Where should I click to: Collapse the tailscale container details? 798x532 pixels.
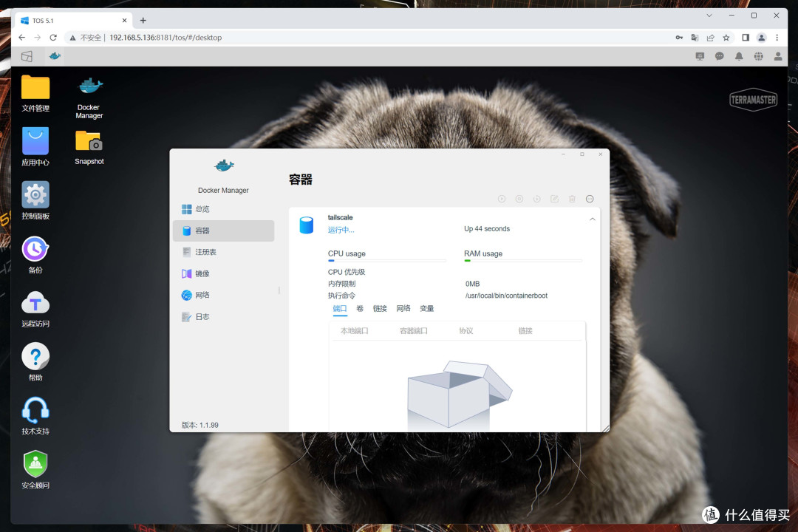click(592, 219)
